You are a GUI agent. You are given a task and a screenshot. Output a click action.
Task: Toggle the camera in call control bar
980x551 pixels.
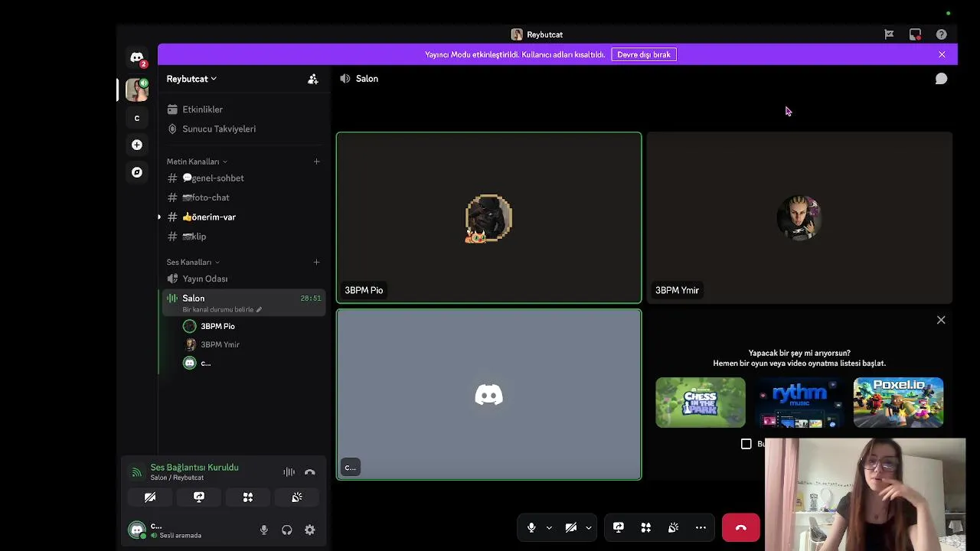point(571,527)
